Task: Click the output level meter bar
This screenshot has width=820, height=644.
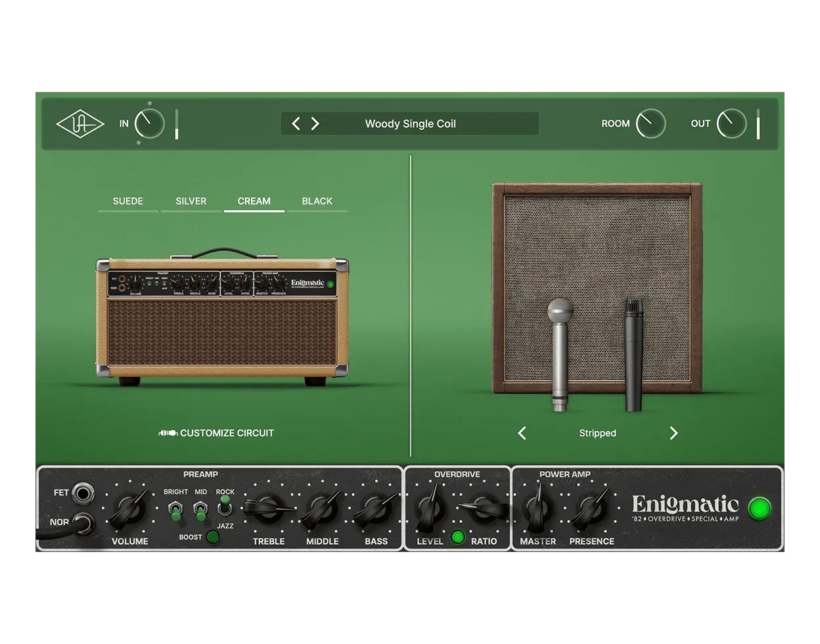Action: point(758,124)
